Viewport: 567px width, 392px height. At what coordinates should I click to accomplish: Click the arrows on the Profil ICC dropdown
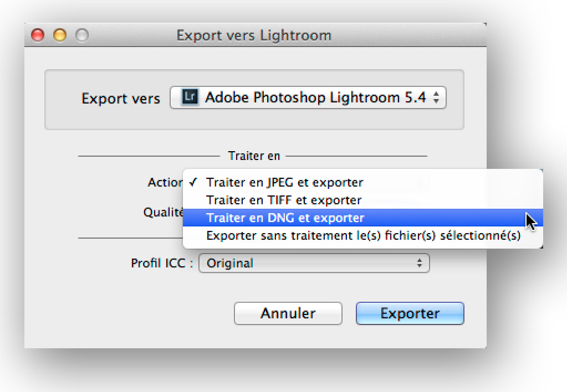click(420, 263)
